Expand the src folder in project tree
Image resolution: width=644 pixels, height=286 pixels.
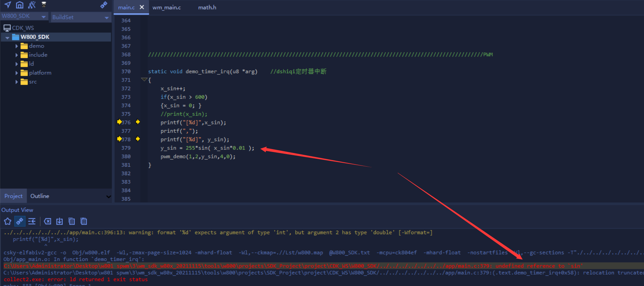16,82
